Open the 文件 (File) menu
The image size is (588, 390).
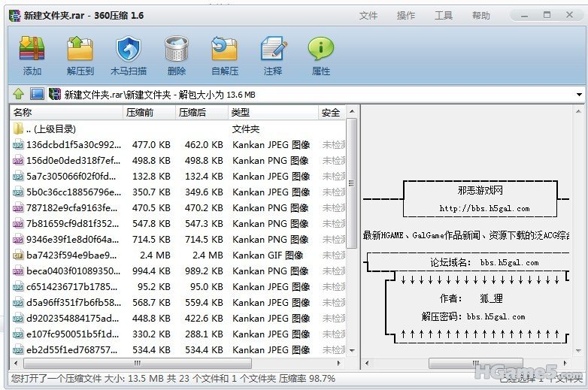pyautogui.click(x=368, y=16)
